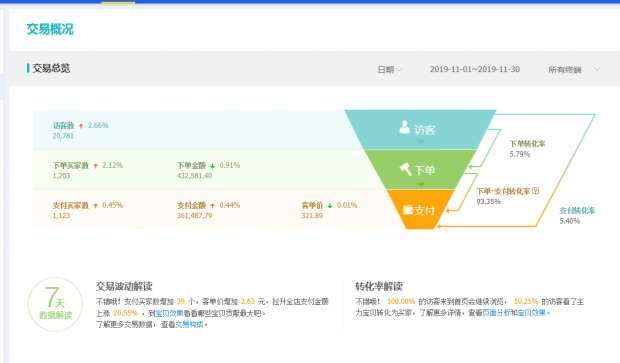The width and height of the screenshot is (620, 363).
Task: Click the order amount 432,581.40
Action: [x=195, y=176]
